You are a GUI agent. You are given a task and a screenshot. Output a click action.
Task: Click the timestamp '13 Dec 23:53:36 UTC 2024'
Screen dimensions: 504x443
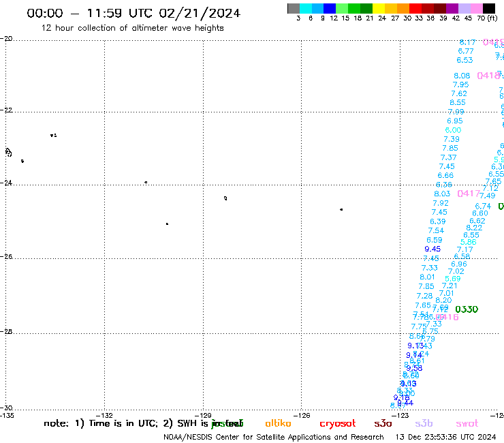coord(445,438)
